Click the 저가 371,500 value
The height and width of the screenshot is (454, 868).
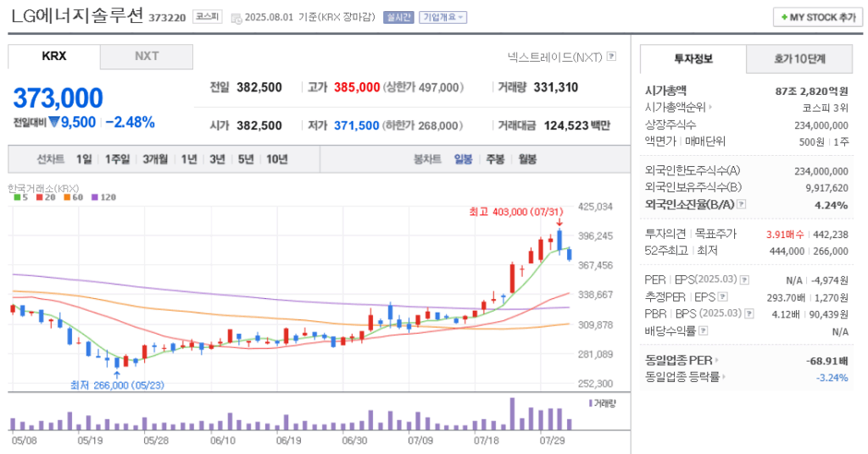click(357, 125)
